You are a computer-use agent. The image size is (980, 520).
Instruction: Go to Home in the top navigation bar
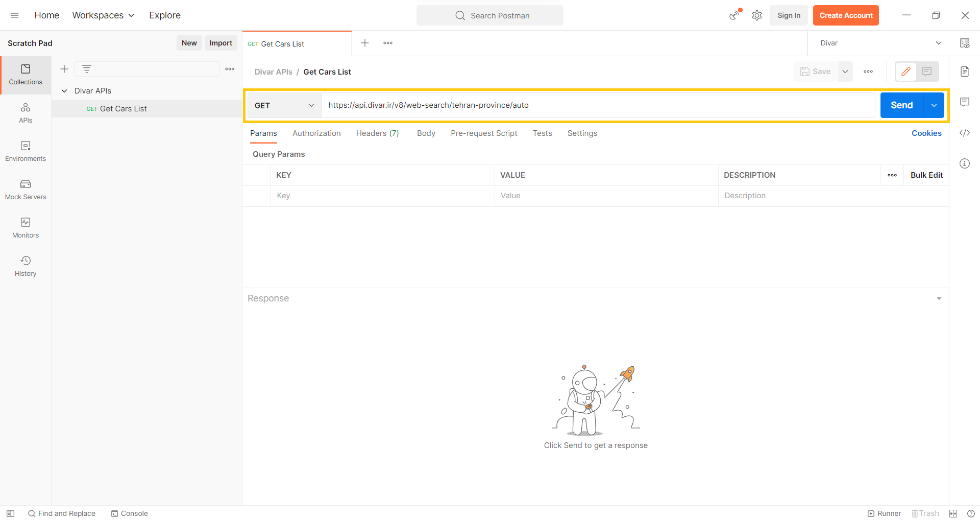(x=47, y=15)
